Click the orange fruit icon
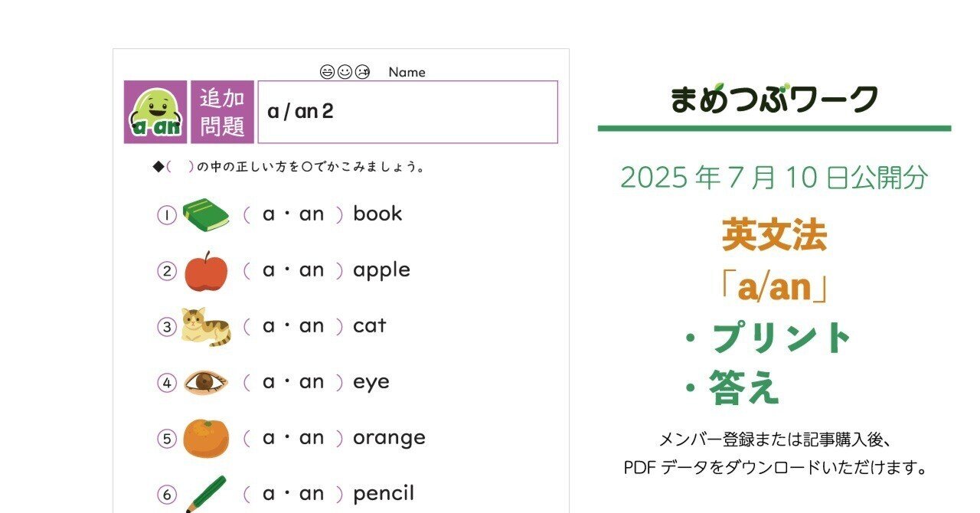The width and height of the screenshot is (980, 513). (206, 438)
